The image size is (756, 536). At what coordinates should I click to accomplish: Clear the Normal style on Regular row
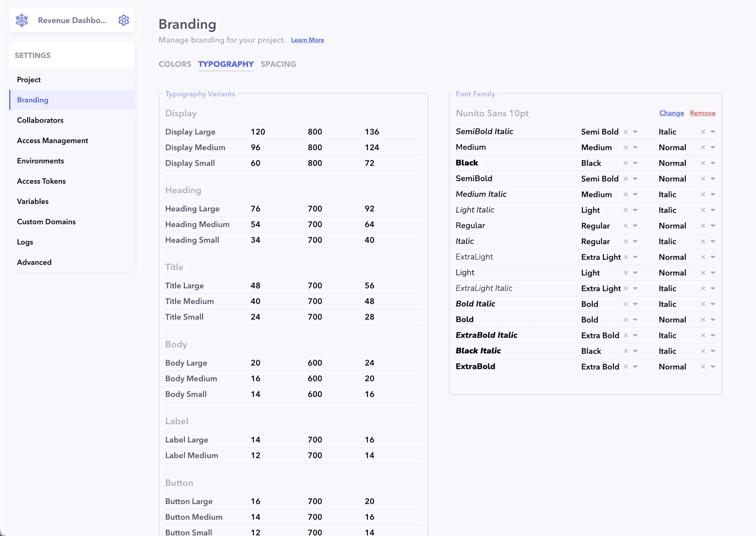[703, 226]
